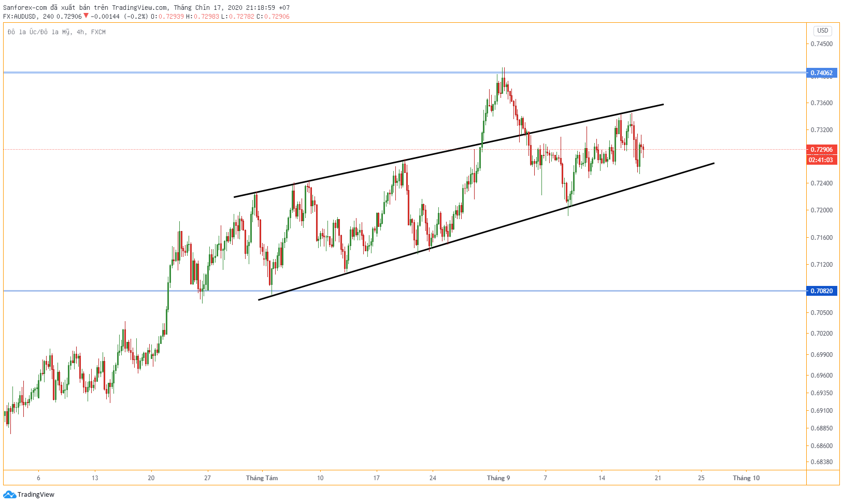Click the 'Tháng 9' time axis label
The height and width of the screenshot is (504, 843).
coord(498,478)
